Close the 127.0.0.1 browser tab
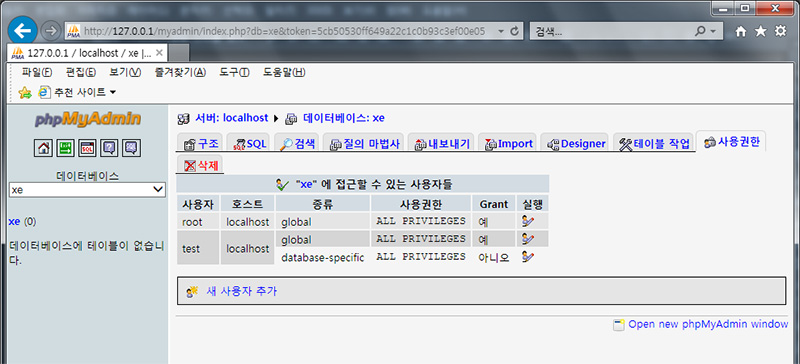Screen dimensions: 800x364 pos(159,53)
